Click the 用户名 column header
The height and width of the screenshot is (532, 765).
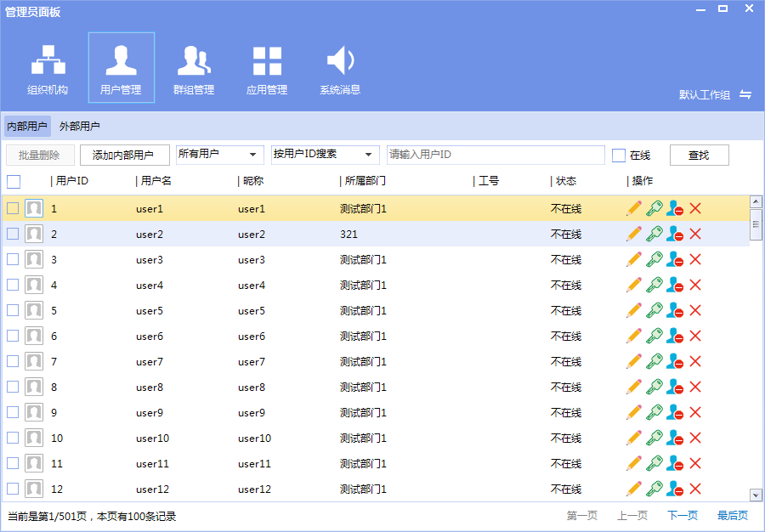(156, 181)
